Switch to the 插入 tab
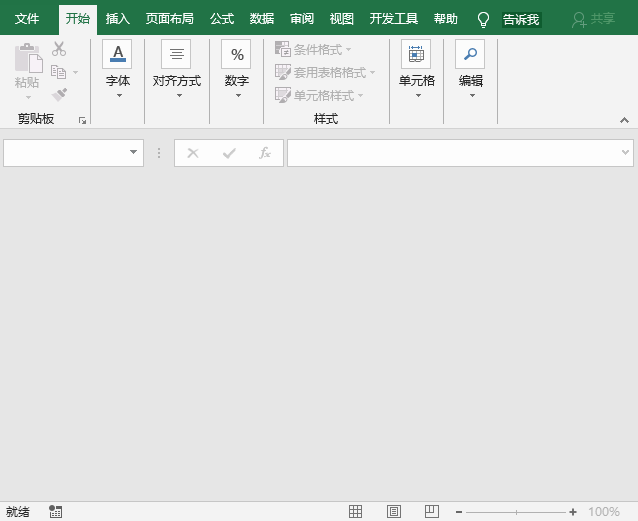This screenshot has width=638, height=521. tap(118, 19)
